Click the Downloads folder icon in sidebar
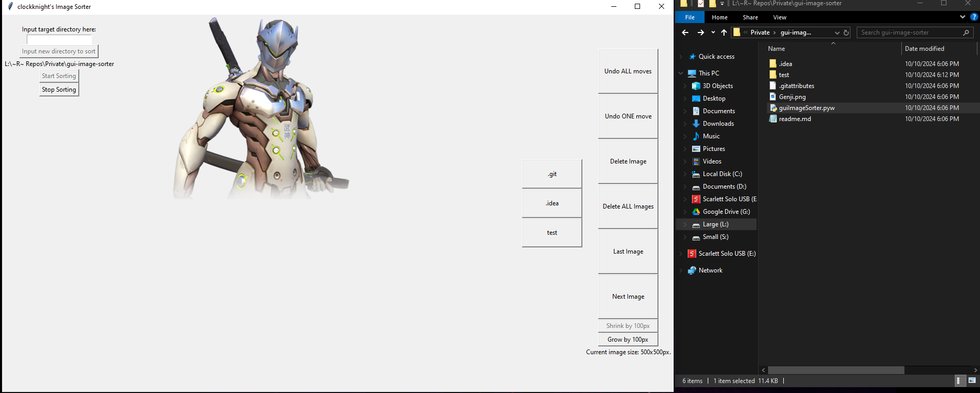980x393 pixels. [696, 124]
